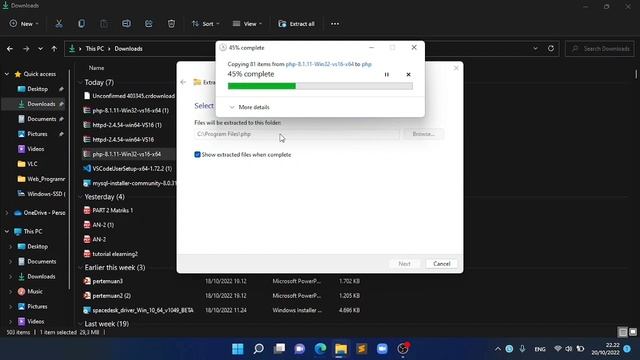Screen dimensions: 640x360
Task: Select file httpd-2.4.54-win64-VS16 (1)
Action: [x=127, y=125]
